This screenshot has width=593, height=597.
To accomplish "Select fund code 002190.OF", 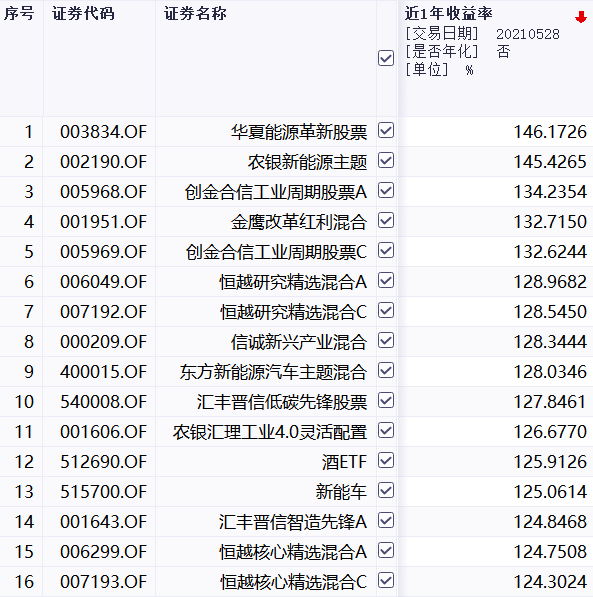I will [x=103, y=162].
